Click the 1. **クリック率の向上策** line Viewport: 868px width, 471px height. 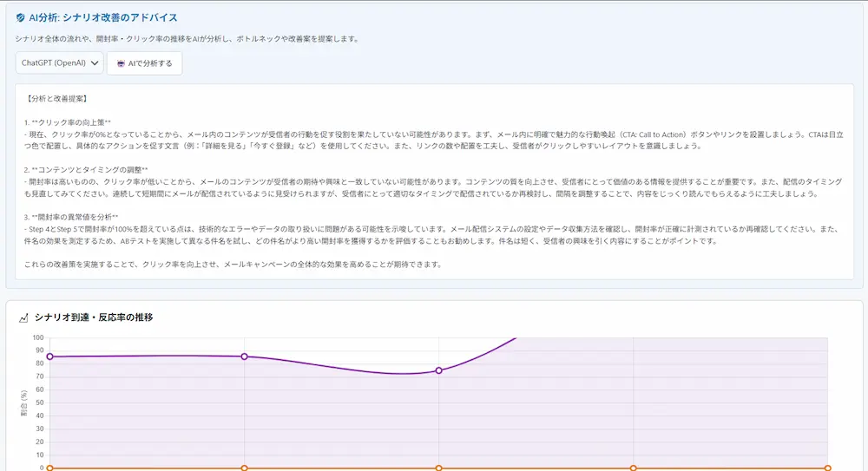coord(68,122)
